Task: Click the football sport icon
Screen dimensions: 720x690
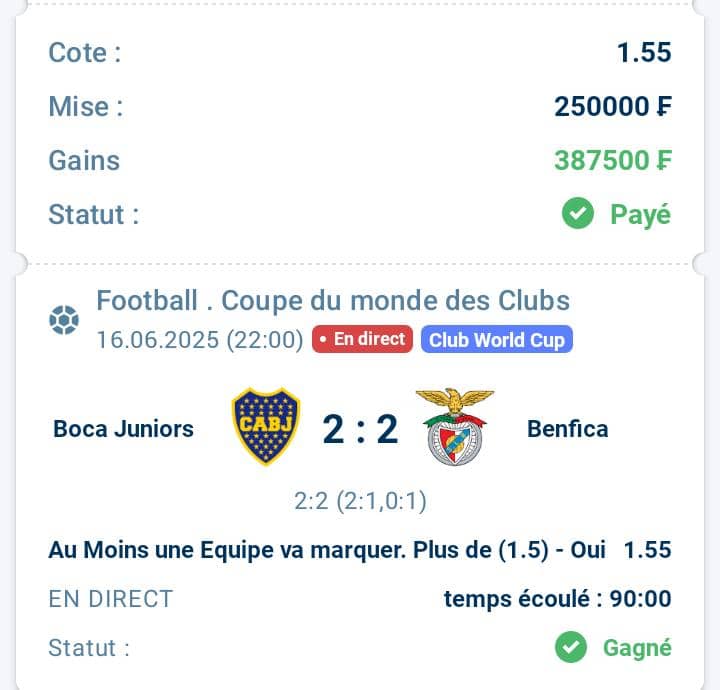Action: (x=64, y=320)
